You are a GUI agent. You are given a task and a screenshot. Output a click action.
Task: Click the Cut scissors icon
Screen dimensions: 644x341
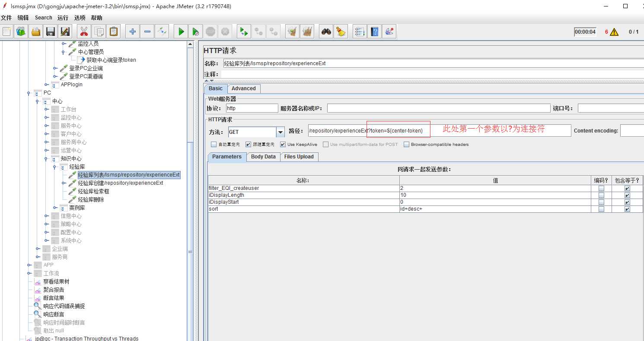[x=84, y=32]
